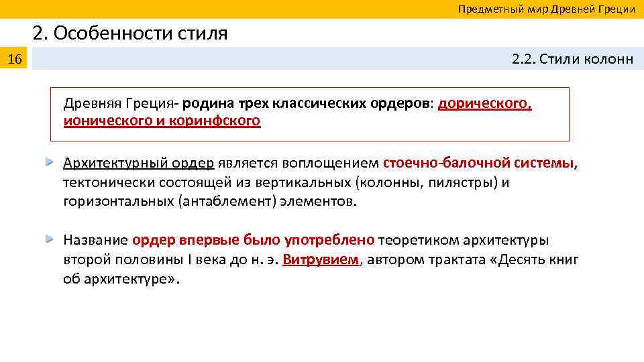Click the line 'тектонически состоящей из вертикальных'
The height and width of the screenshot is (362, 644).
(x=207, y=182)
